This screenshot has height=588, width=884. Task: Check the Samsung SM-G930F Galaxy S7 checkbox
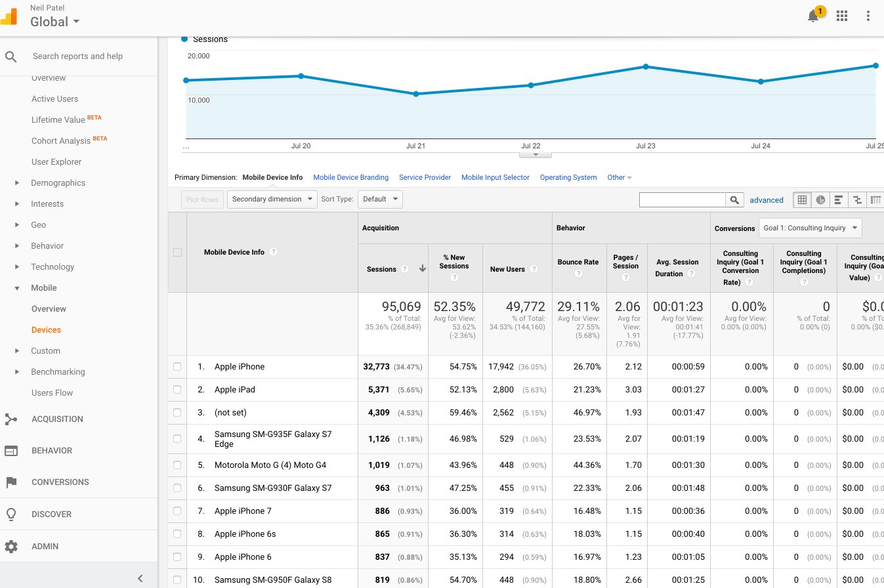[177, 488]
